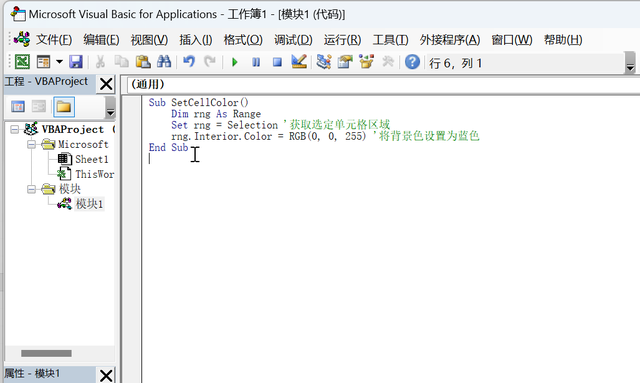Image resolution: width=640 pixels, height=383 pixels.
Task: Open the 调试(D) menu
Action: [x=293, y=40]
